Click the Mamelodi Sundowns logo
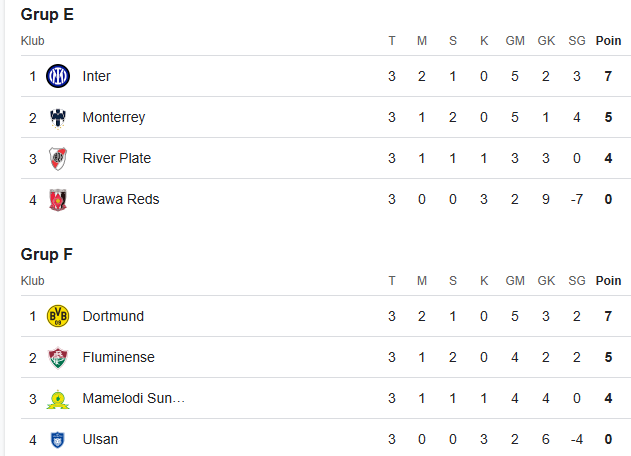This screenshot has width=631, height=456. coord(58,399)
